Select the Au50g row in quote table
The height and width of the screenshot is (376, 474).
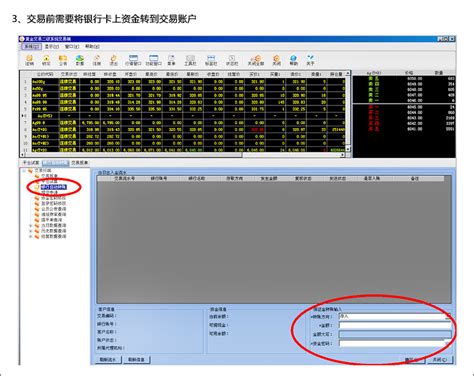(x=183, y=88)
